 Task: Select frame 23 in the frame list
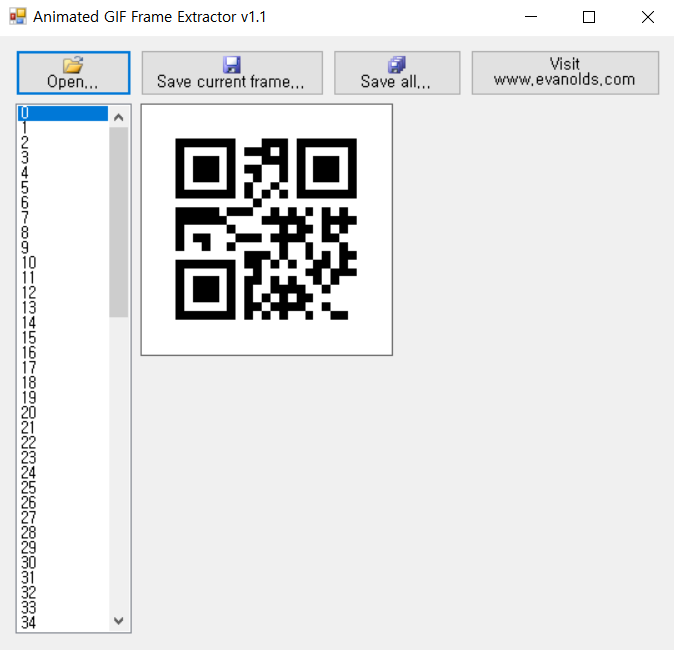tap(63, 458)
